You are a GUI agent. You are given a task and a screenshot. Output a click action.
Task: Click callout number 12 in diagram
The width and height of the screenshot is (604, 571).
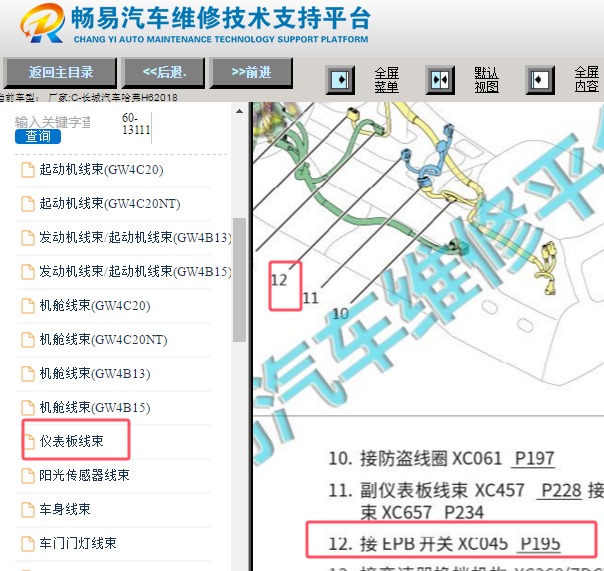tap(279, 280)
